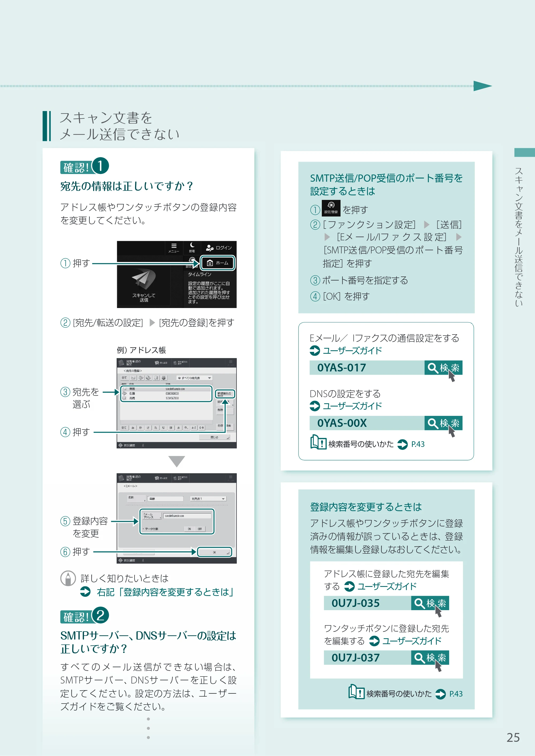
Task: Click the Eメールアドレス input field
Action: click(x=188, y=516)
